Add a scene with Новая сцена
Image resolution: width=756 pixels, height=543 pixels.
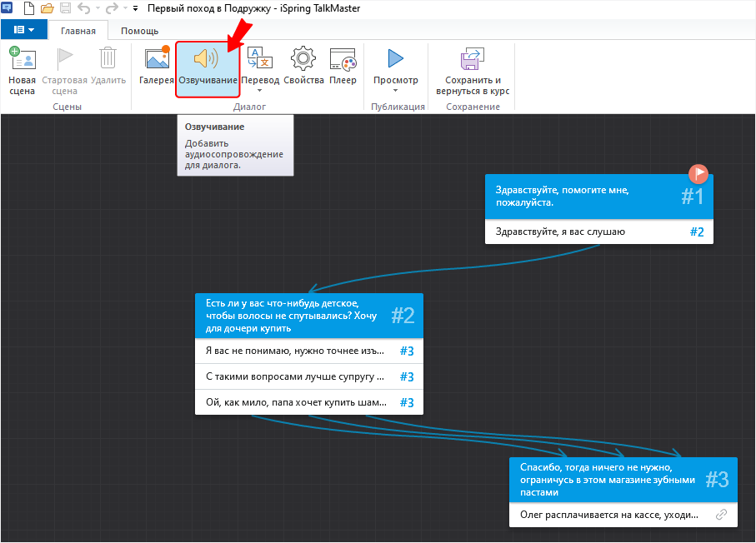(x=23, y=72)
